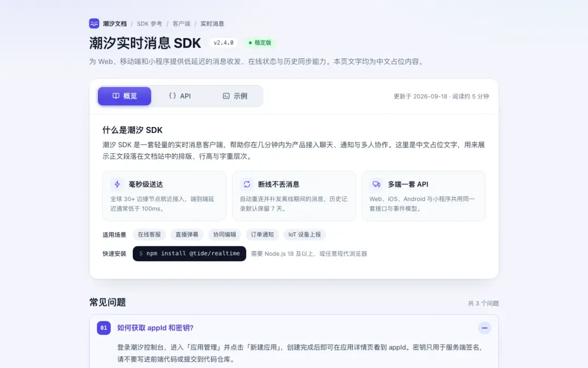Click the 需要 Node.js 18 及以上 requirement note
Image resolution: width=588 pixels, height=368 pixels.
[x=309, y=254]
